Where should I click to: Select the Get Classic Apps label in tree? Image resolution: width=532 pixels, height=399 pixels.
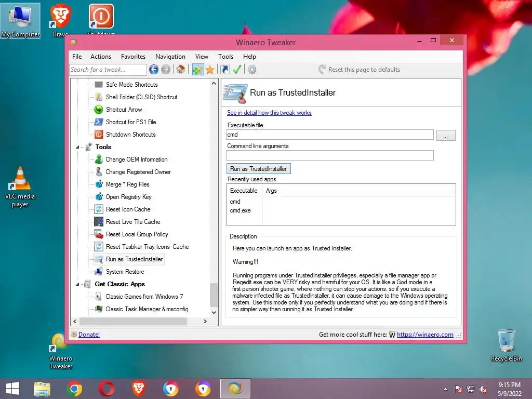click(x=120, y=284)
